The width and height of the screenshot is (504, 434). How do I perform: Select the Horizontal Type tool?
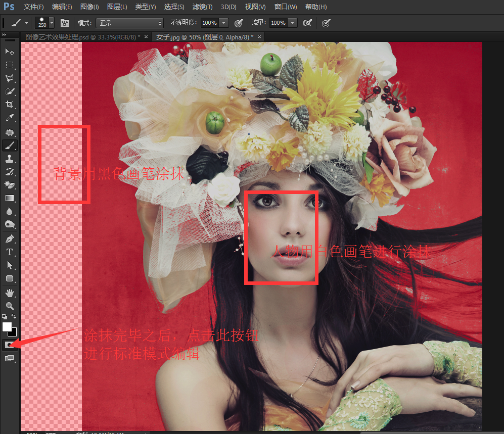[x=10, y=252]
